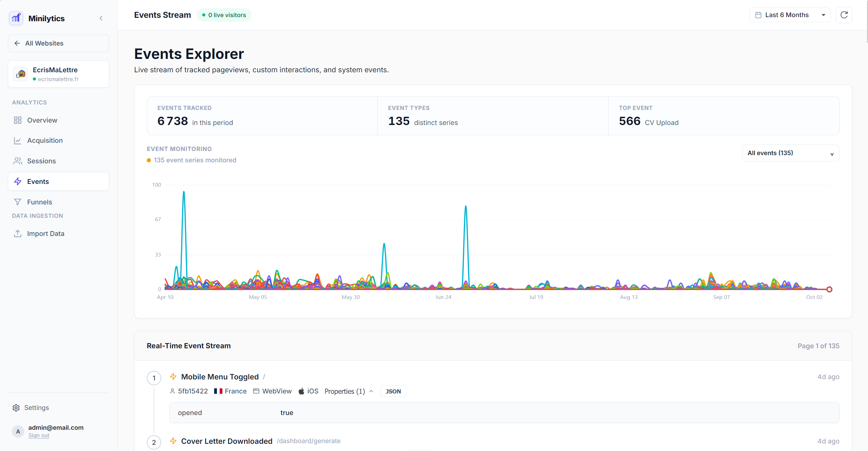Click the EcrisMaLettre site avatar icon
Image resolution: width=868 pixels, height=451 pixels.
21,74
